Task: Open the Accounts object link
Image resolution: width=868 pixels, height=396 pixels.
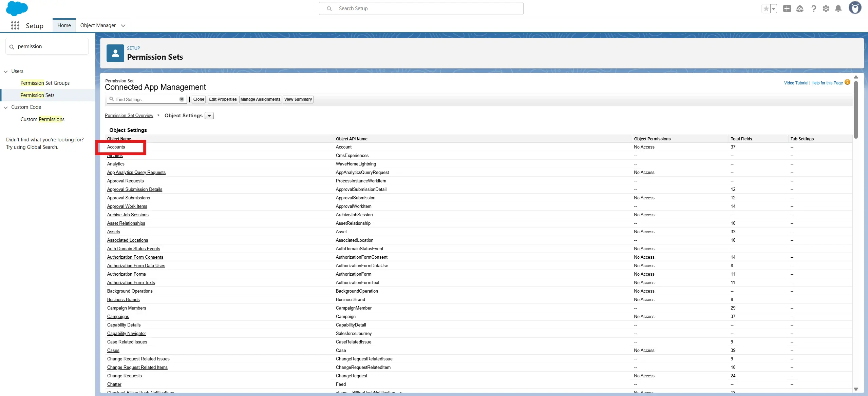Action: click(x=116, y=147)
